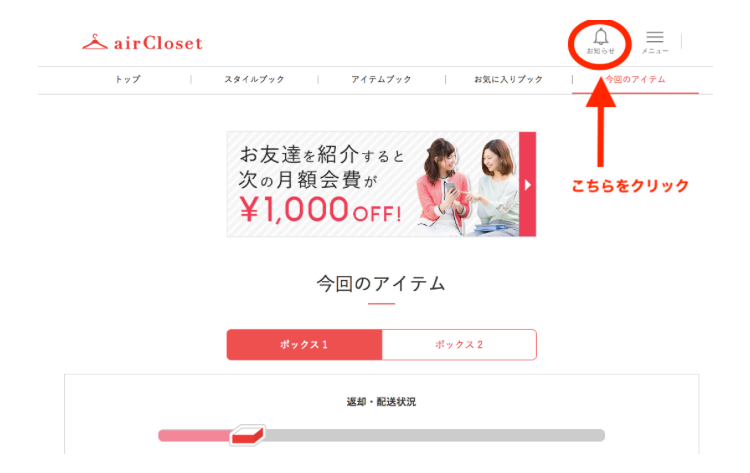This screenshot has height=473, width=750.
Task: Click the ¥1,000 OFF friend referral banner
Action: [x=381, y=184]
